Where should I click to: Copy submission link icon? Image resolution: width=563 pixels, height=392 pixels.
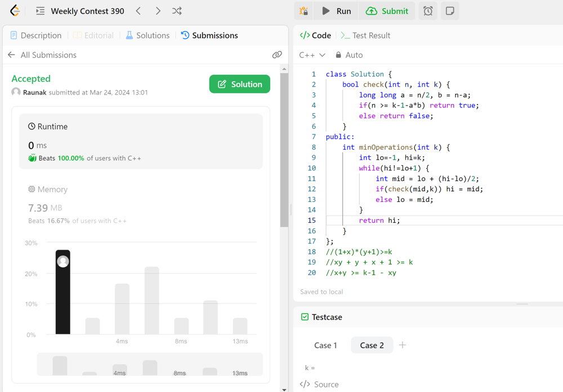277,55
